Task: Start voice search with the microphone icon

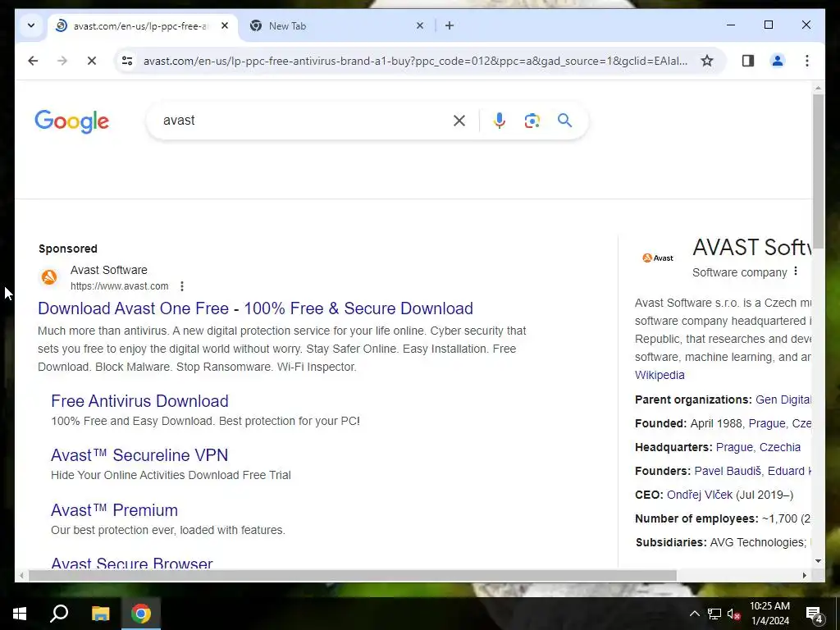Action: (x=500, y=121)
